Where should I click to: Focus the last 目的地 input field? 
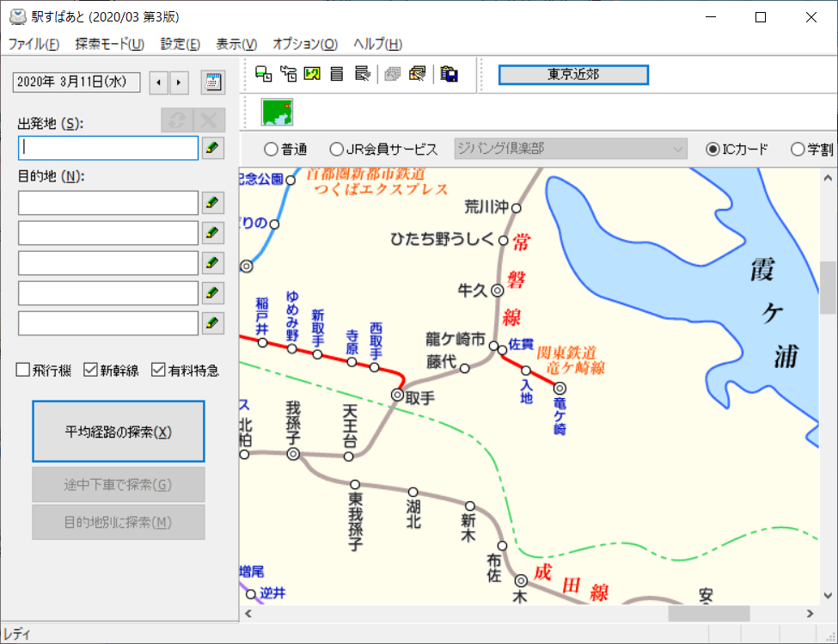click(108, 322)
